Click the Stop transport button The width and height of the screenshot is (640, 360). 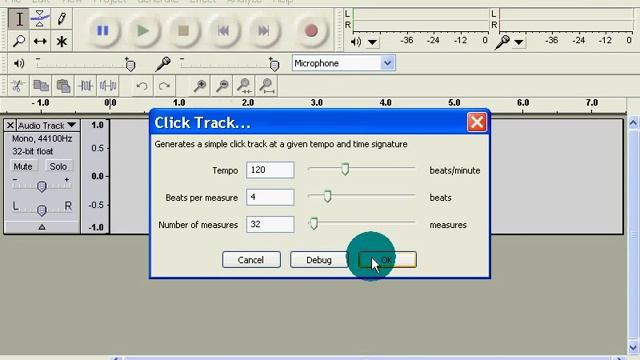[184, 31]
